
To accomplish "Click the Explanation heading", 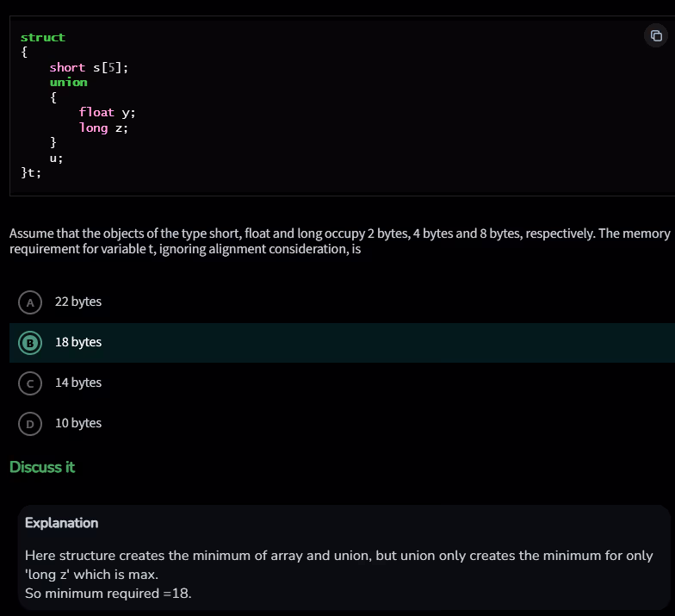I will tap(61, 523).
